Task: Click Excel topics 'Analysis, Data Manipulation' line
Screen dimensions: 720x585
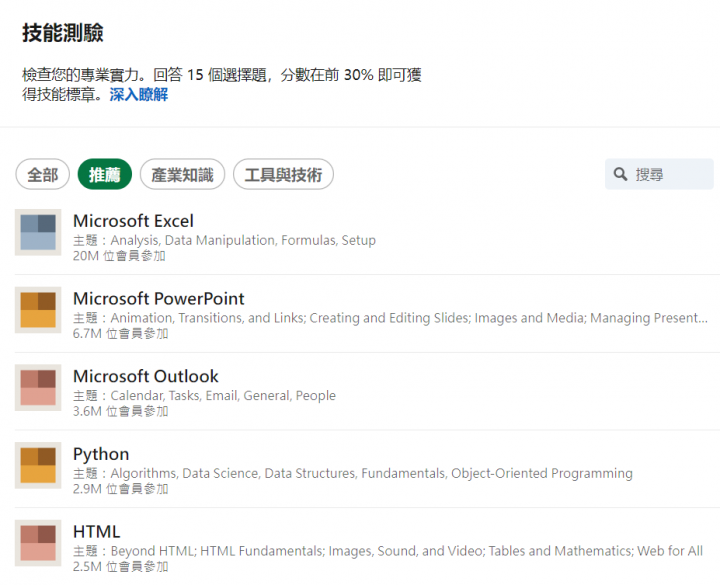Action: pos(225,240)
